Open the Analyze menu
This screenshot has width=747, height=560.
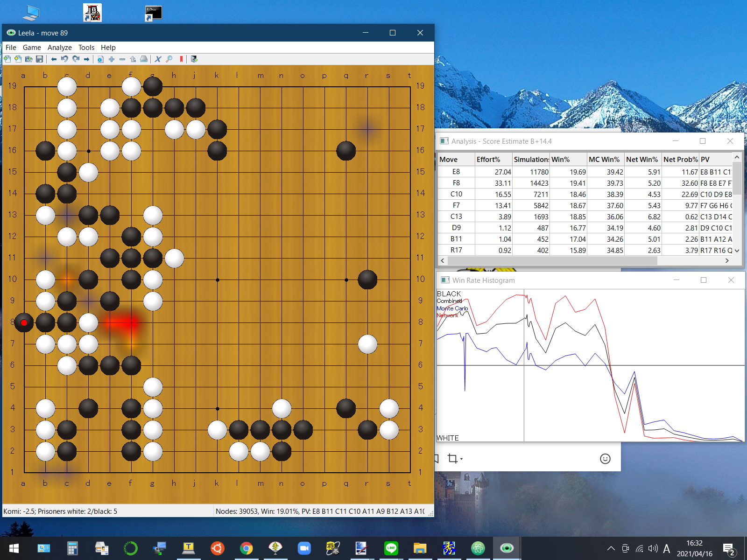[59, 48]
